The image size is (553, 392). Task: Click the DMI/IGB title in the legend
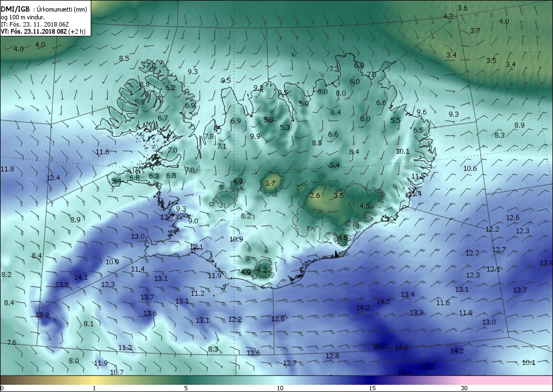[x=15, y=9]
